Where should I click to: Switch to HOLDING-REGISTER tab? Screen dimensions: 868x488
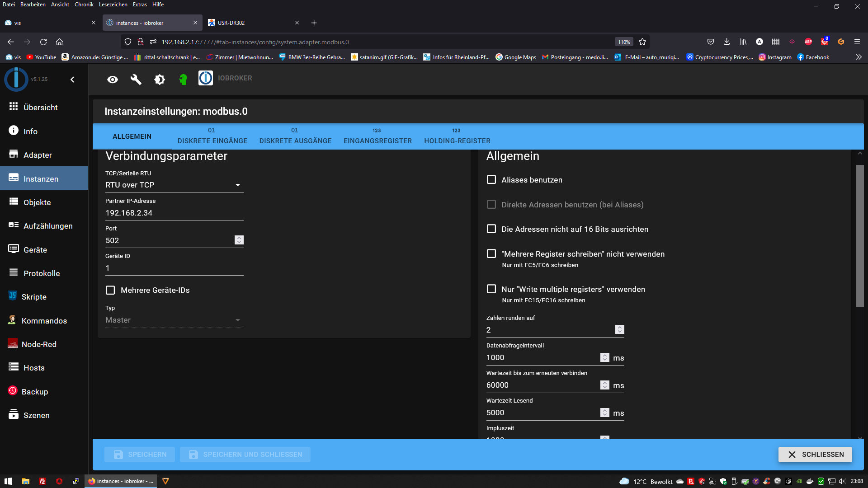[x=457, y=136]
